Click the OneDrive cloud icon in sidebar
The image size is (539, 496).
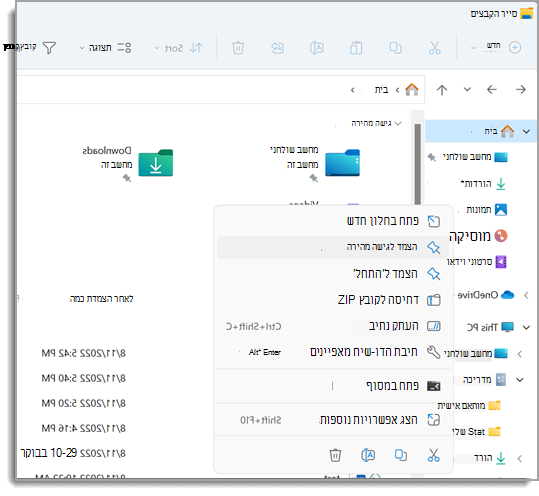[507, 295]
